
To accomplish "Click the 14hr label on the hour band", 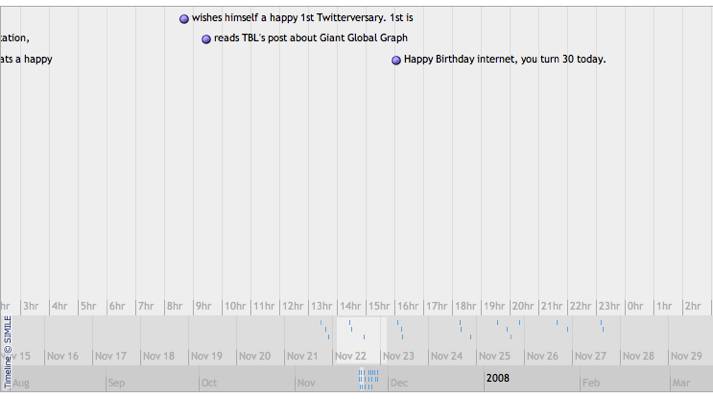I will pos(350,306).
